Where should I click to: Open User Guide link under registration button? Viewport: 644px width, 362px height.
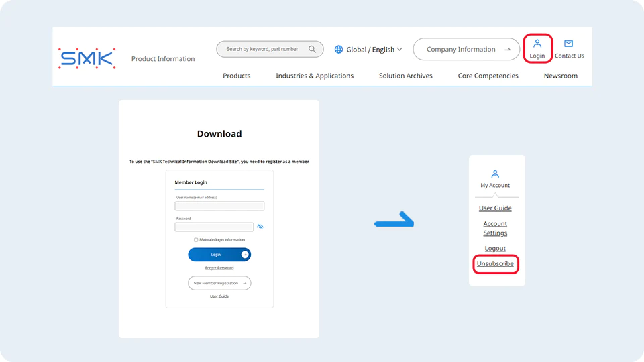(x=219, y=296)
